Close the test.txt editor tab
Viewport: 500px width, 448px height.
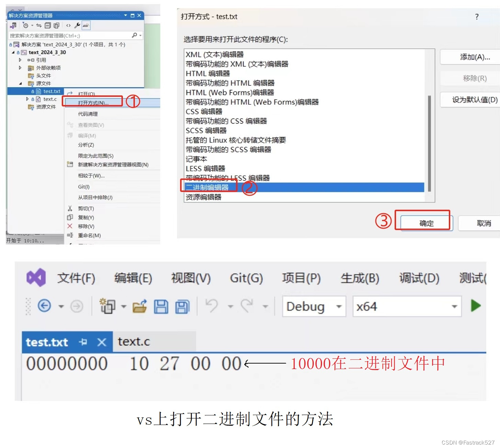[102, 342]
